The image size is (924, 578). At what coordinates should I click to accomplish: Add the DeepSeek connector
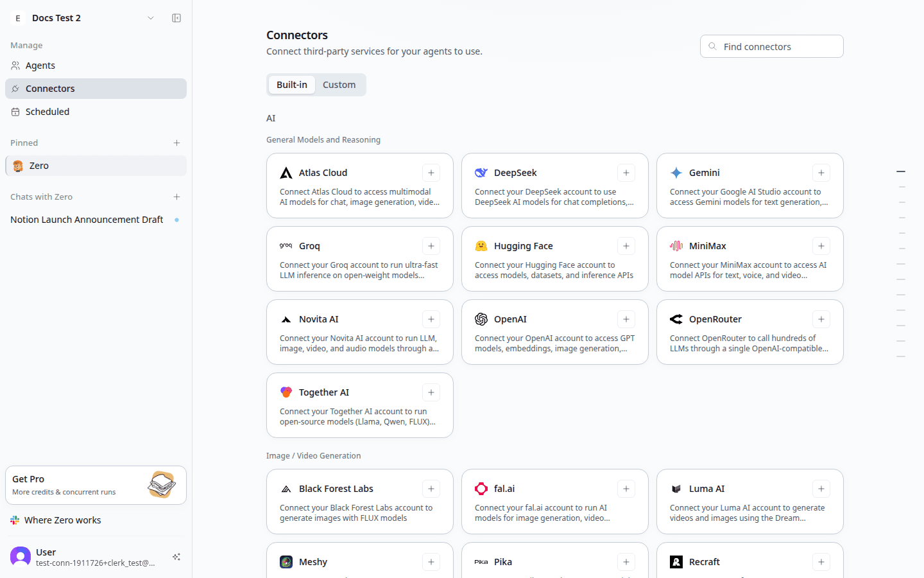pos(626,173)
